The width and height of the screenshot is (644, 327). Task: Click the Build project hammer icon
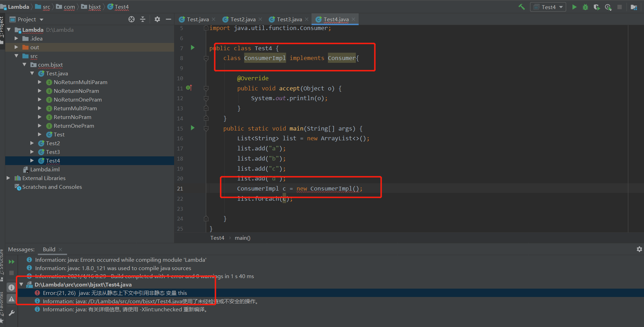pyautogui.click(x=522, y=7)
